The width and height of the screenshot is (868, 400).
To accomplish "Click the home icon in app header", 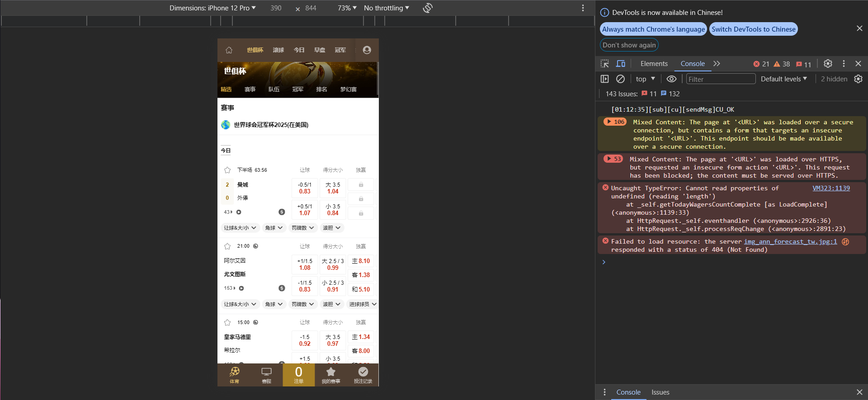I will (229, 50).
